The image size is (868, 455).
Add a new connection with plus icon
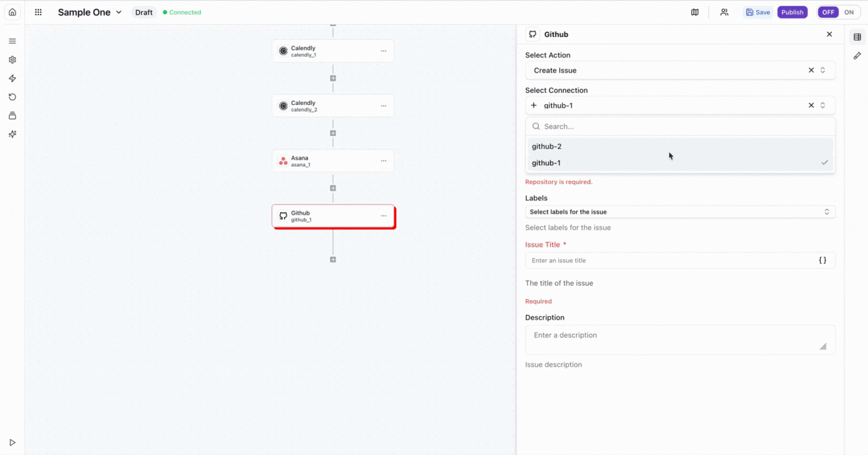pos(534,105)
